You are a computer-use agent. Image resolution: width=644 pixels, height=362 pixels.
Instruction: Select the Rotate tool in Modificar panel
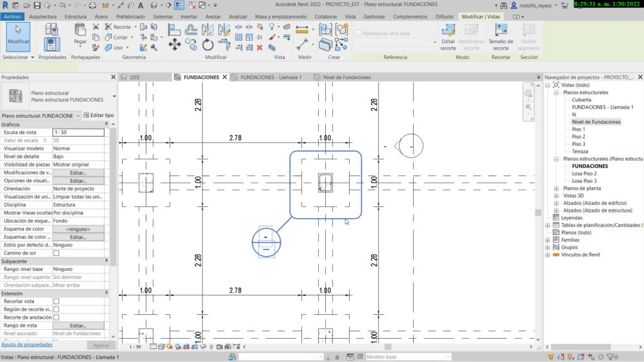tap(208, 45)
